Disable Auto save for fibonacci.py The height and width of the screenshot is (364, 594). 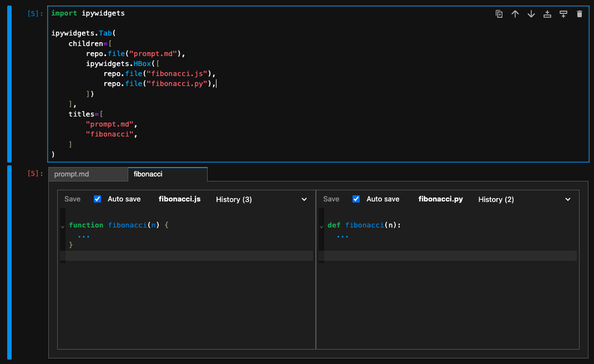(356, 199)
